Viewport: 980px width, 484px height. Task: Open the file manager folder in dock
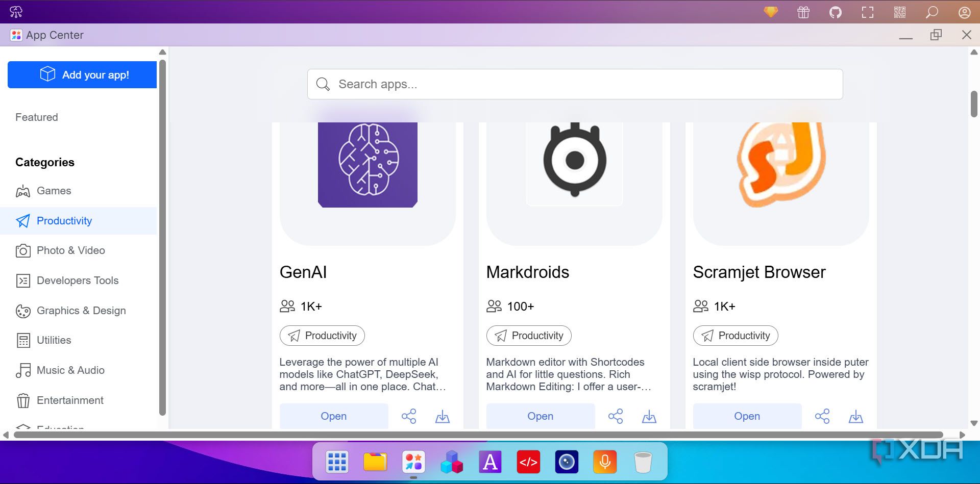coord(375,462)
